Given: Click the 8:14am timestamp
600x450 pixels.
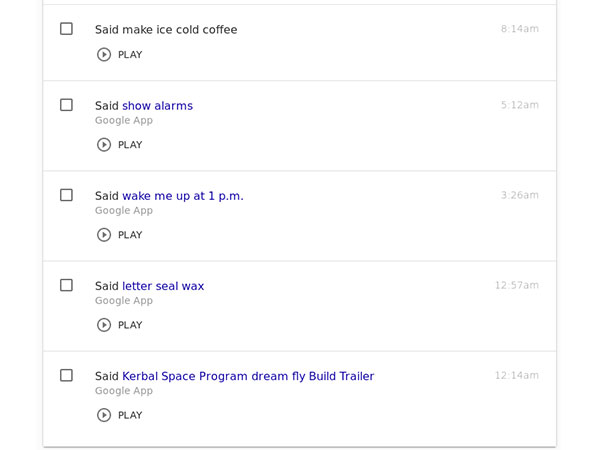Looking at the screenshot, I should click(519, 29).
